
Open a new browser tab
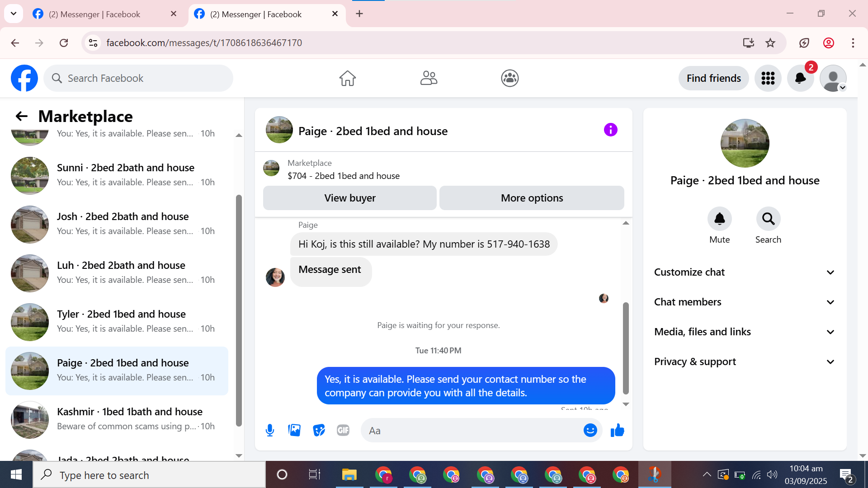tap(359, 14)
